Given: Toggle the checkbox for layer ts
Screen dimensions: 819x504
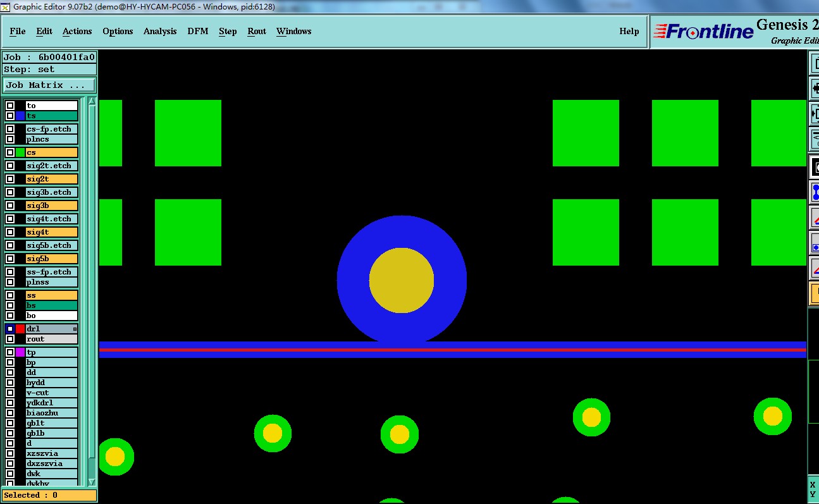Looking at the screenshot, I should coord(10,116).
